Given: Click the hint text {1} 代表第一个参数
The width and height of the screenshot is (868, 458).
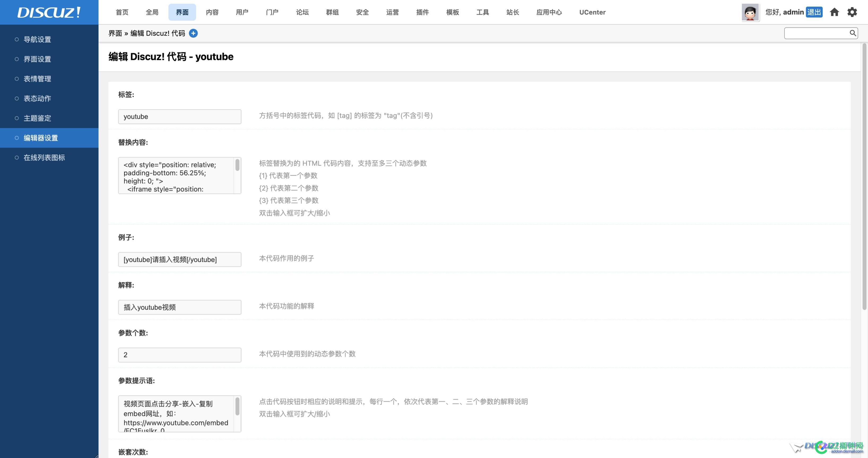Looking at the screenshot, I should [288, 175].
